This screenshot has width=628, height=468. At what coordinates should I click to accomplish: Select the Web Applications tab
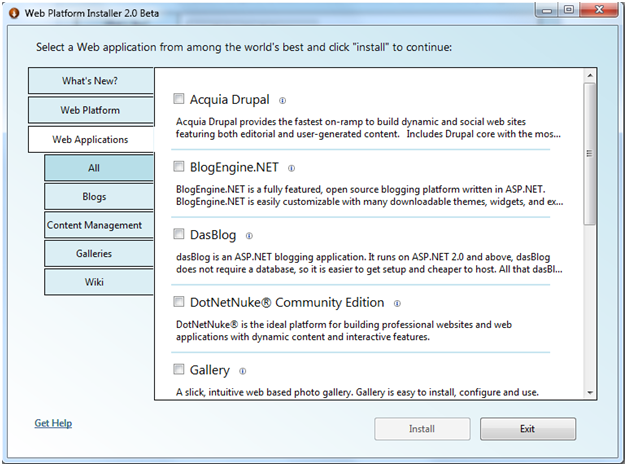click(91, 139)
